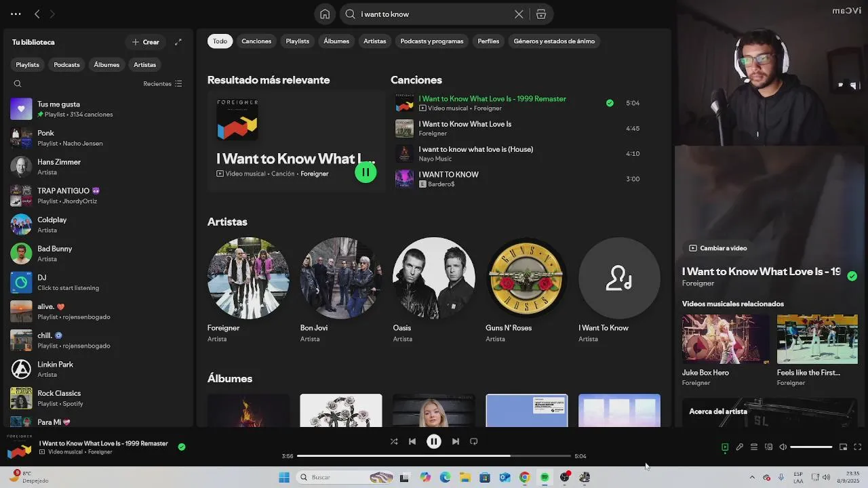Toggle saved checkmark on 1999 Remaster song row
The height and width of the screenshot is (488, 868).
pyautogui.click(x=610, y=103)
